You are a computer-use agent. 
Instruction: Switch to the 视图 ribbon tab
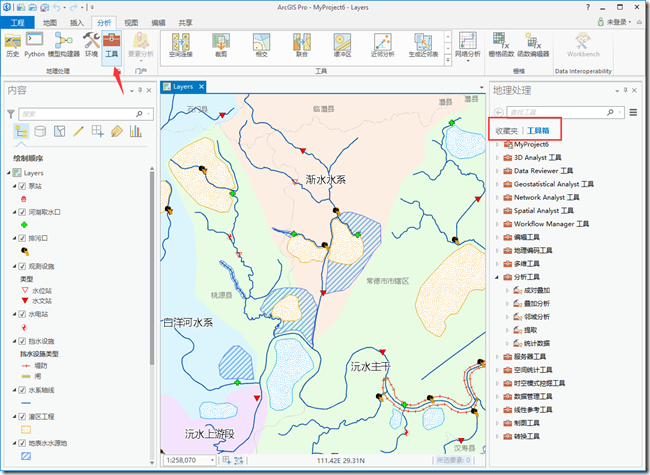[x=131, y=22]
